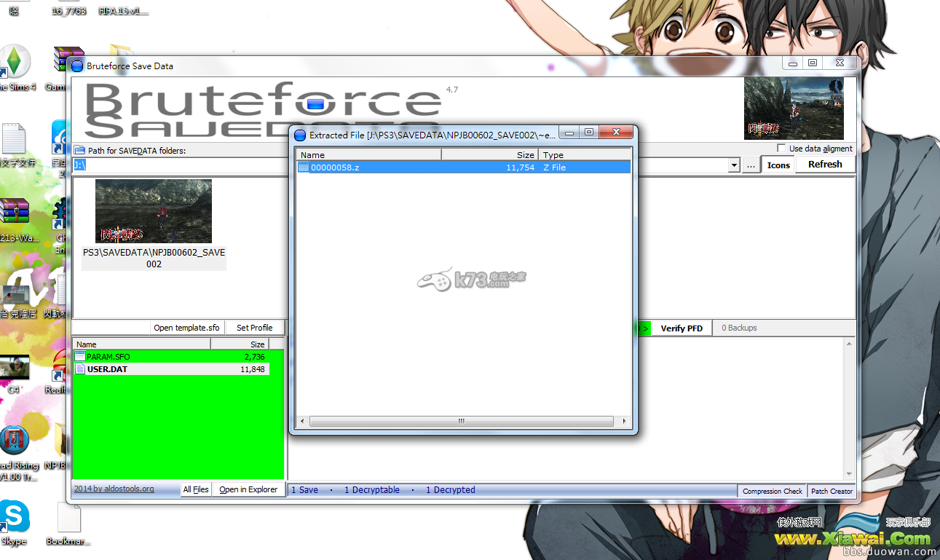The width and height of the screenshot is (940, 560).
Task: Open the Skype desktop icon
Action: [14, 523]
